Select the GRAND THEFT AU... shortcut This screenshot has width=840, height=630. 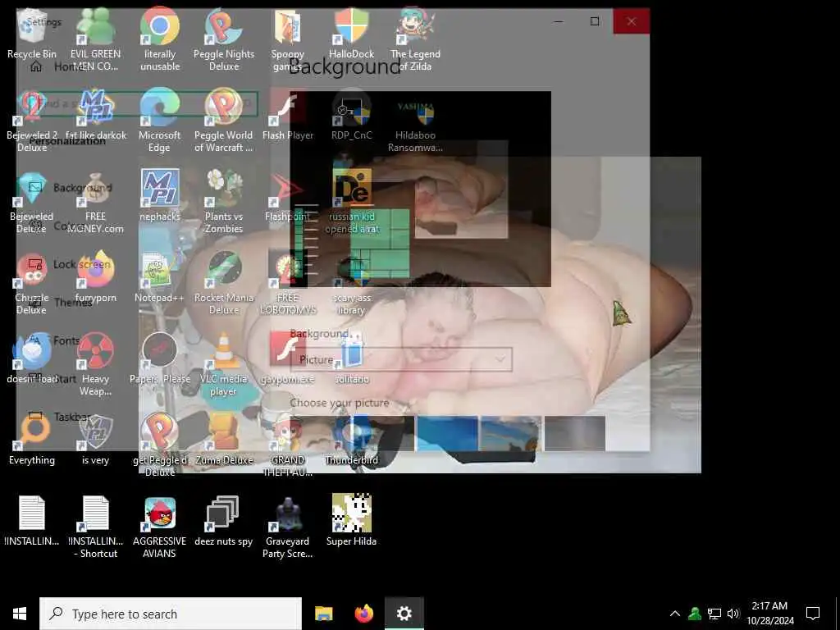coord(288,445)
